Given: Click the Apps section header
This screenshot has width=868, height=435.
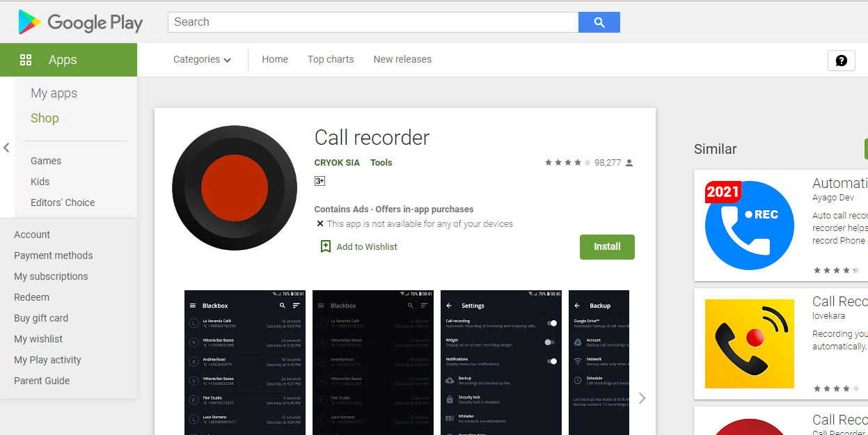Looking at the screenshot, I should tap(68, 60).
